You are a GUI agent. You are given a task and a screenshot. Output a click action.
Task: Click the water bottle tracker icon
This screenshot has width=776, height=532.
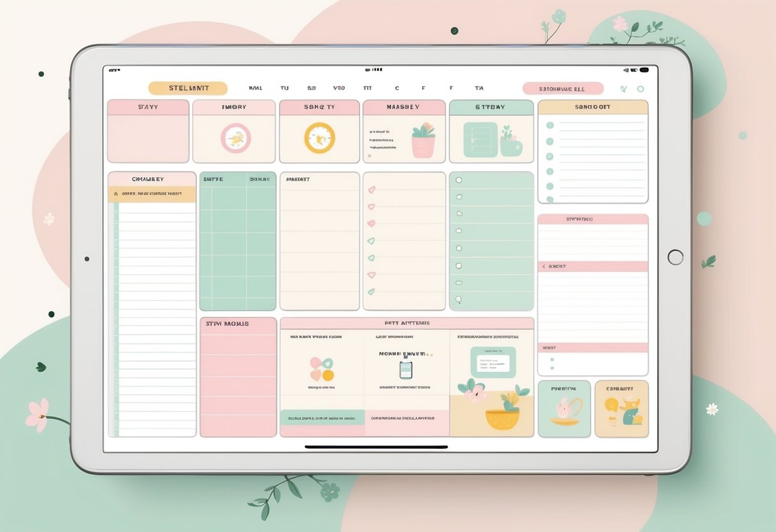tap(405, 368)
